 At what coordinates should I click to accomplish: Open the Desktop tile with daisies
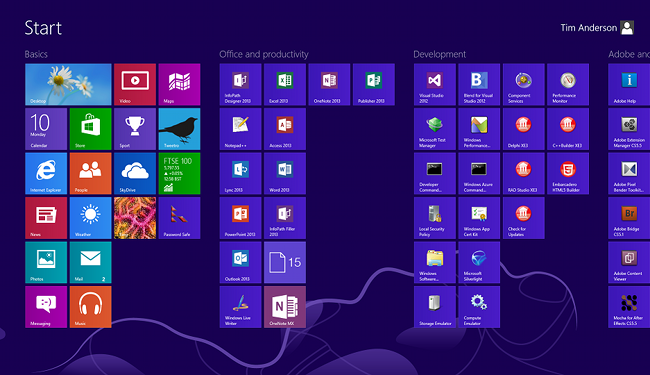point(68,85)
